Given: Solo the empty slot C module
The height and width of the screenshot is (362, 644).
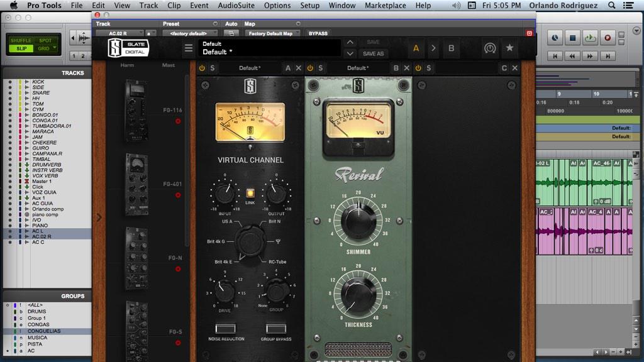Looking at the screenshot, I should [x=428, y=68].
